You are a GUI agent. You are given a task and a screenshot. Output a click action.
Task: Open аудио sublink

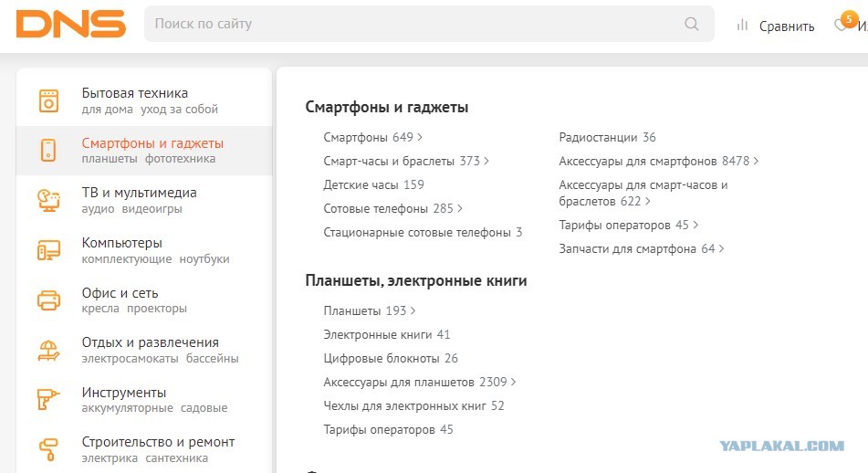coord(98,209)
